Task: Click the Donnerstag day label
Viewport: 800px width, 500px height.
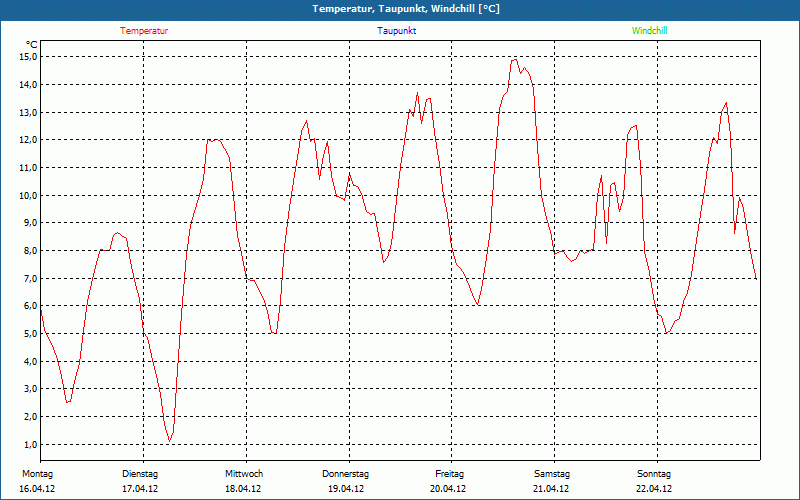Action: tap(345, 474)
